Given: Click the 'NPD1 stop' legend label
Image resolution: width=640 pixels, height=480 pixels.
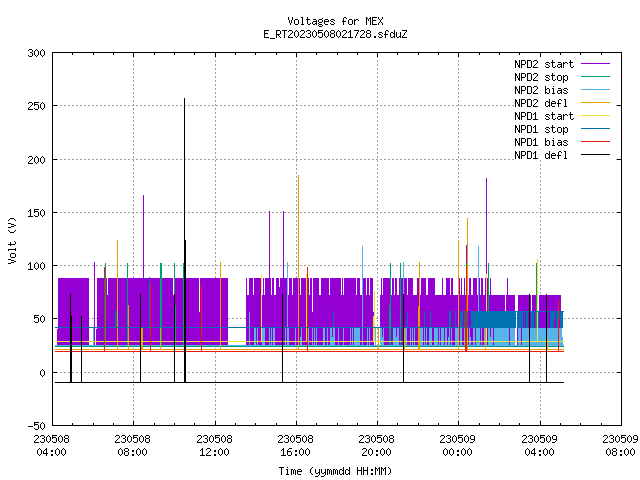Looking at the screenshot, I should click(x=541, y=129).
